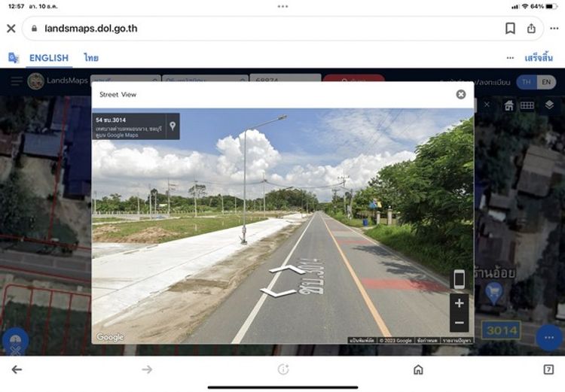Tap the battery indicator in status bar
The height and width of the screenshot is (392, 565).
tap(551, 7)
